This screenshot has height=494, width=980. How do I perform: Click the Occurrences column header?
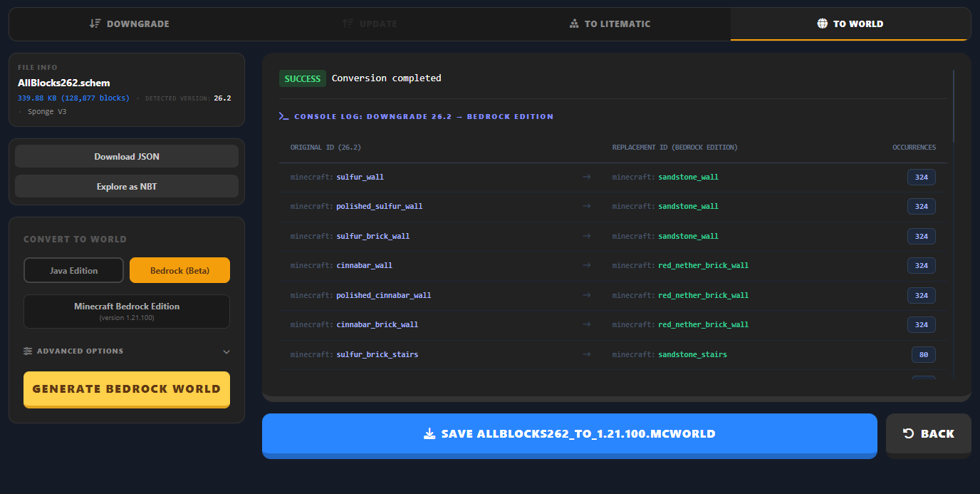coord(914,148)
